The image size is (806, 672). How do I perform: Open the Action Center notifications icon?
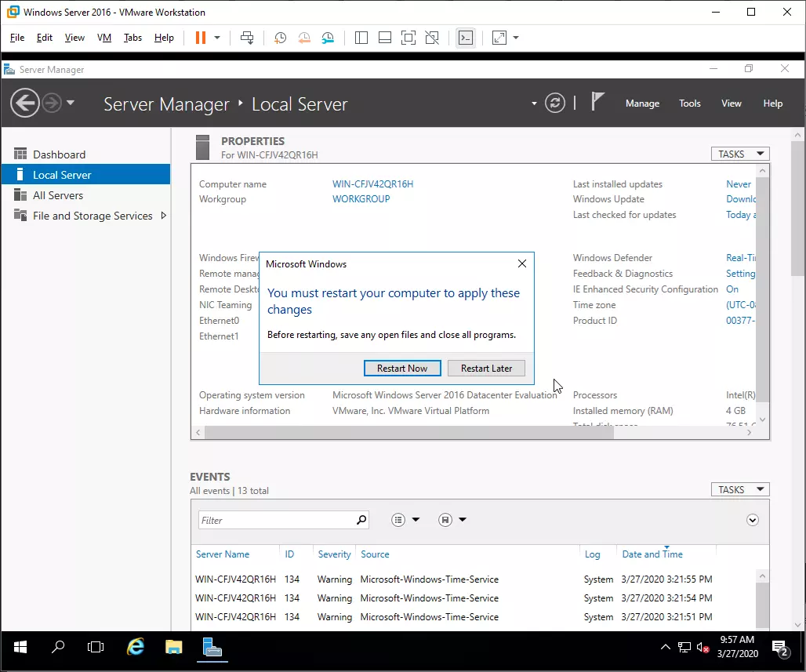tap(780, 648)
